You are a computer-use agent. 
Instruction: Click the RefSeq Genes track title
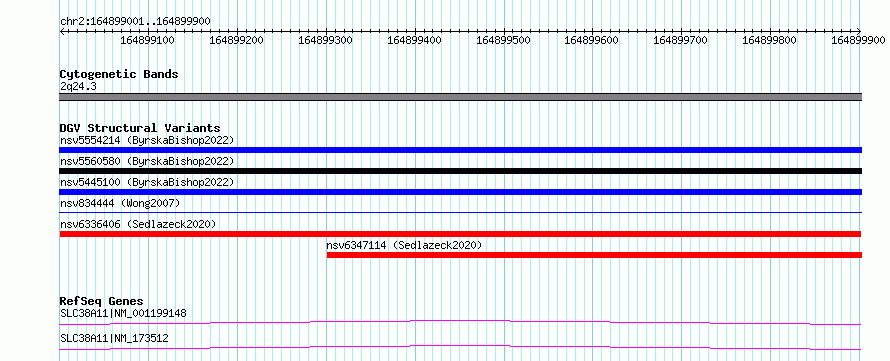coord(102,301)
